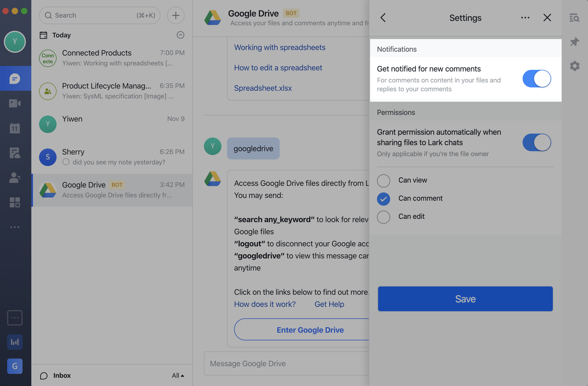588x386 pixels.
Task: Open the All inbox filter dropdown
Action: (178, 376)
